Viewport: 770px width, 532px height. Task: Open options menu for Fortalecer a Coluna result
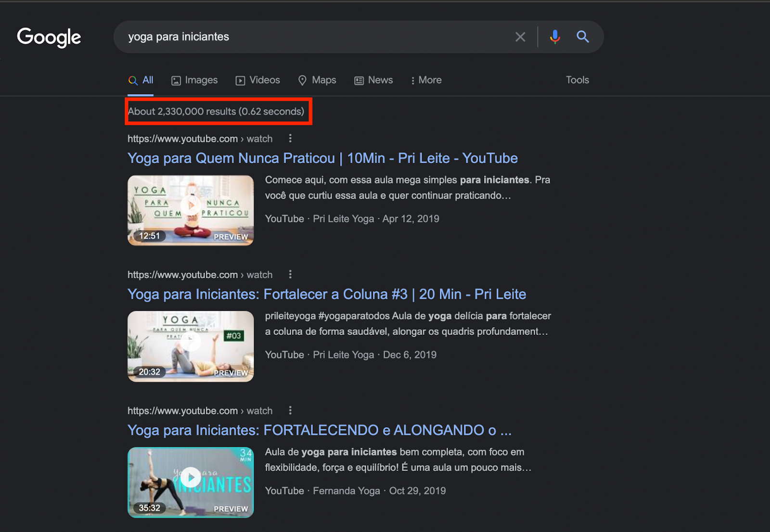(x=290, y=275)
